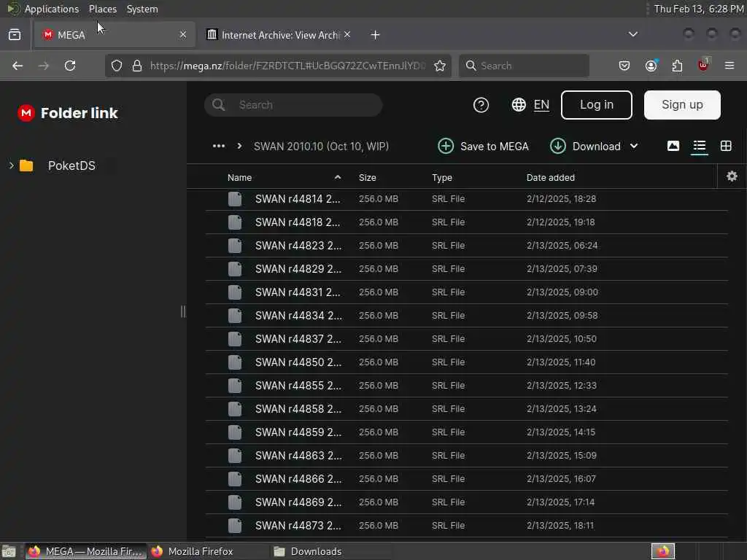Open Firefox account icon
Screen dimensions: 747x560
[x=651, y=66]
